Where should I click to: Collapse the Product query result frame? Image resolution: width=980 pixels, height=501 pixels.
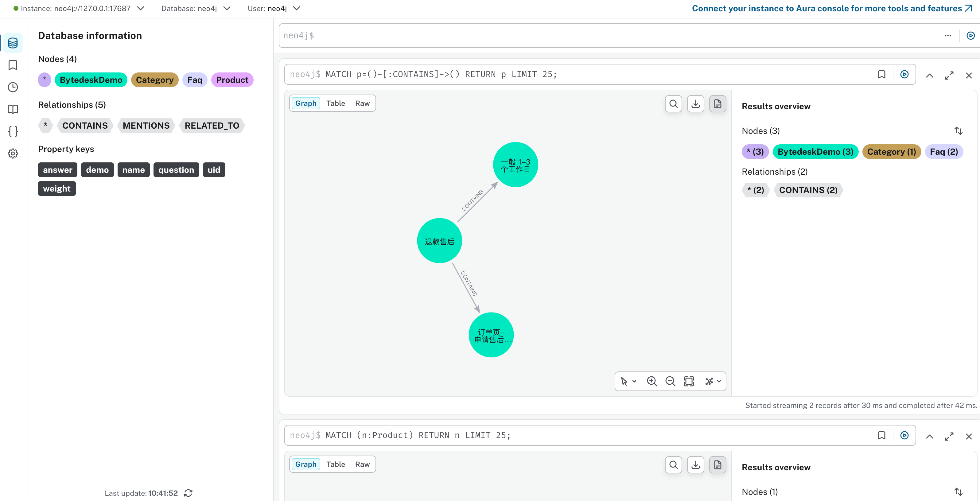pyautogui.click(x=929, y=436)
